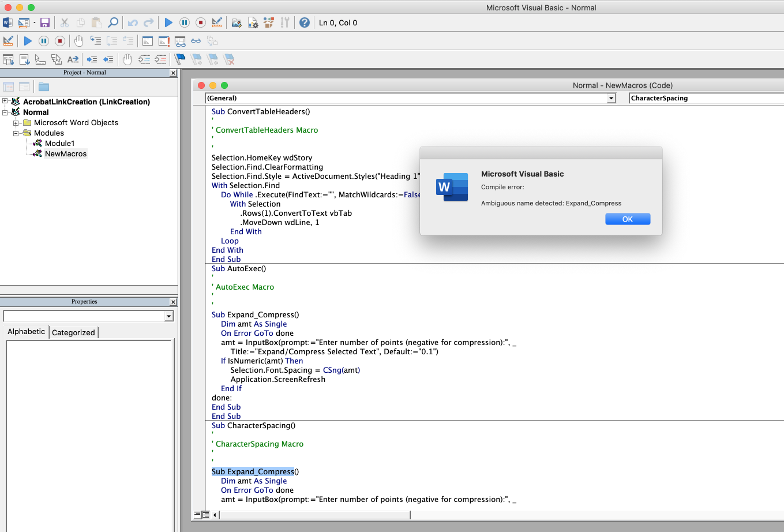Open the Locals Window icon
Viewport: 784px width, 532px height.
(148, 41)
